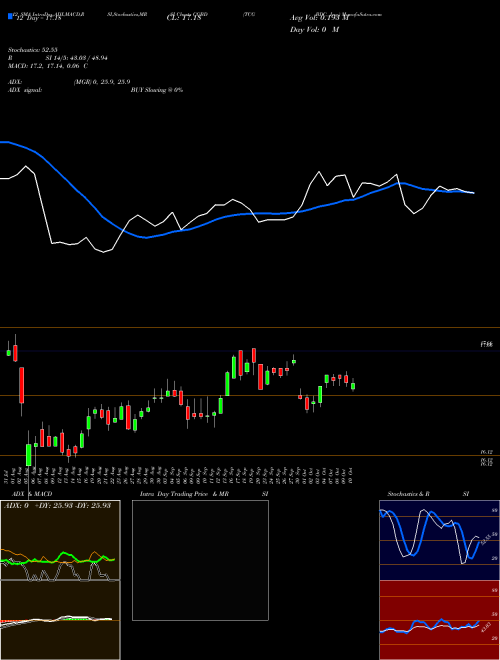Select the 'Day Vol: 0 M' text

314,30
